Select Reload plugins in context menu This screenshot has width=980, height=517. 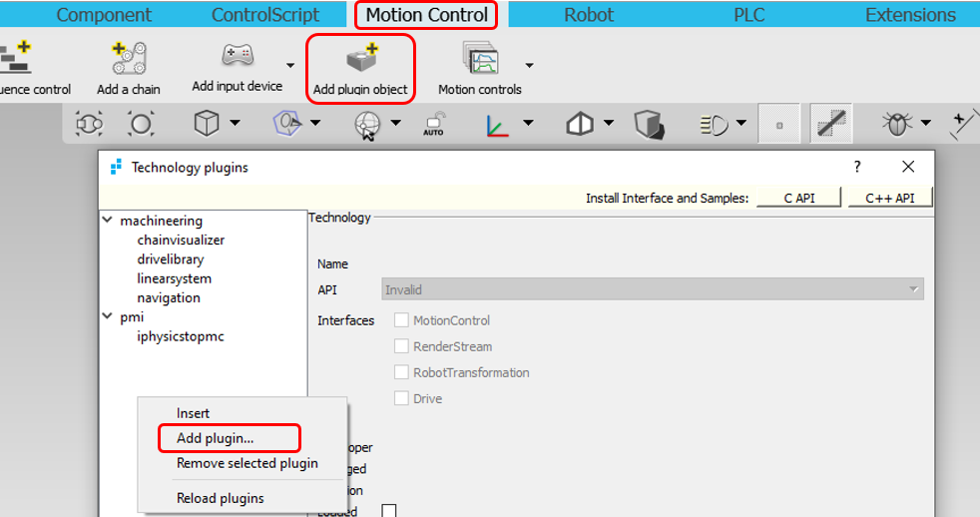(x=220, y=498)
